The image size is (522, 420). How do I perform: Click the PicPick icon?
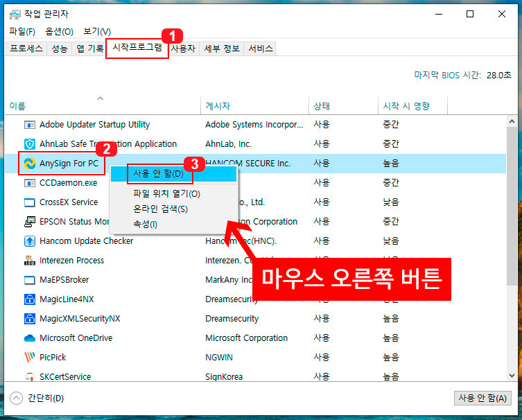coord(30,357)
